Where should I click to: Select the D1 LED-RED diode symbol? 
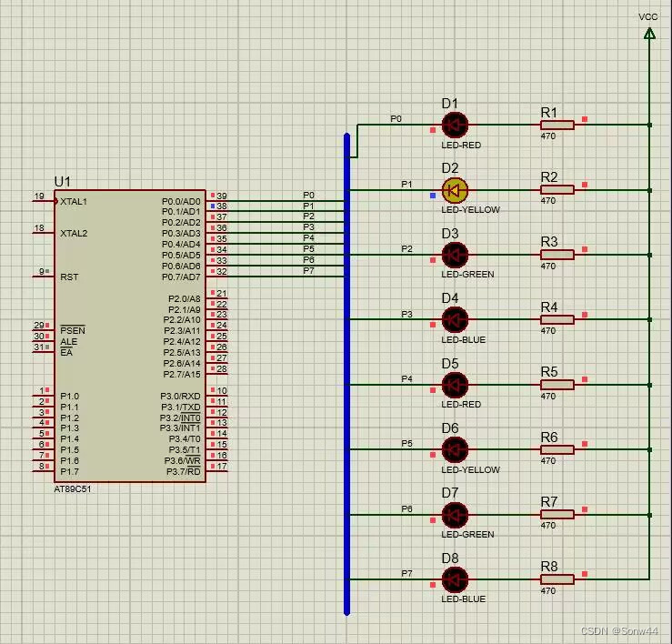point(455,125)
